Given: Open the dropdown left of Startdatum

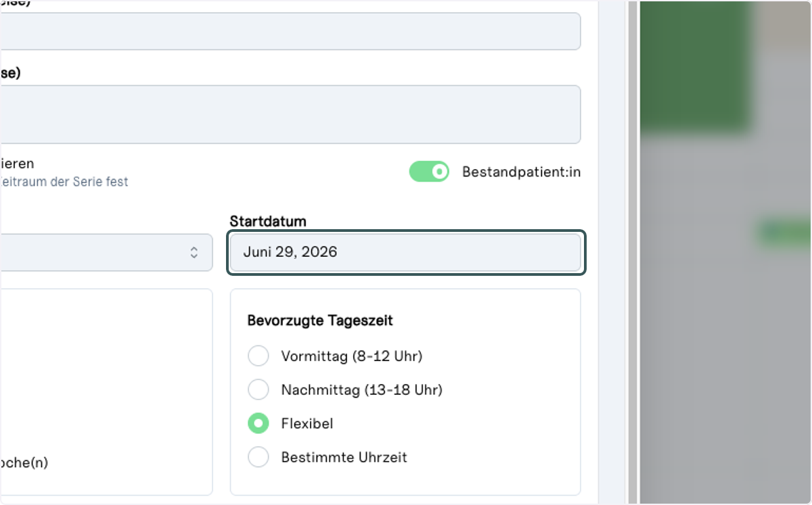Looking at the screenshot, I should tap(106, 253).
